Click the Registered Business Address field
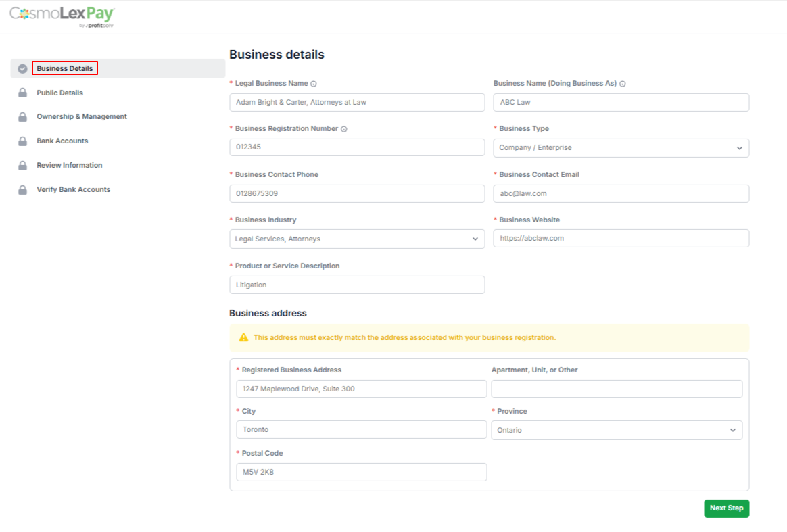Screen dimensions: 787x532 361,389
